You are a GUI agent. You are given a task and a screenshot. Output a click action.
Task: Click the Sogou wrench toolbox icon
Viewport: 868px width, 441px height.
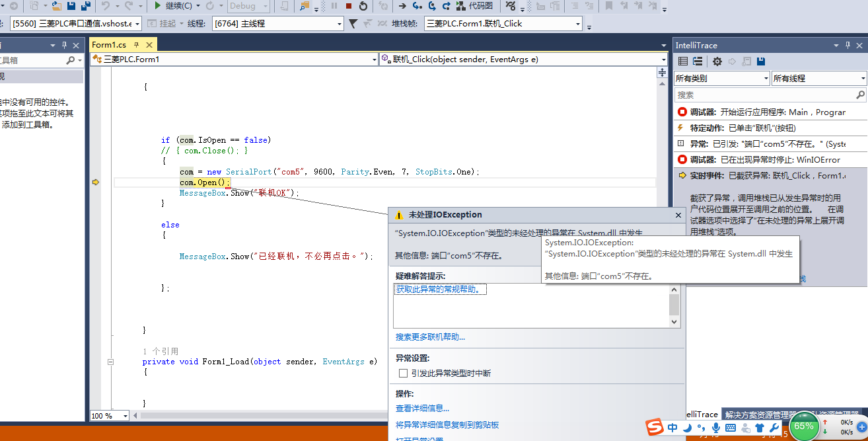[x=774, y=428]
